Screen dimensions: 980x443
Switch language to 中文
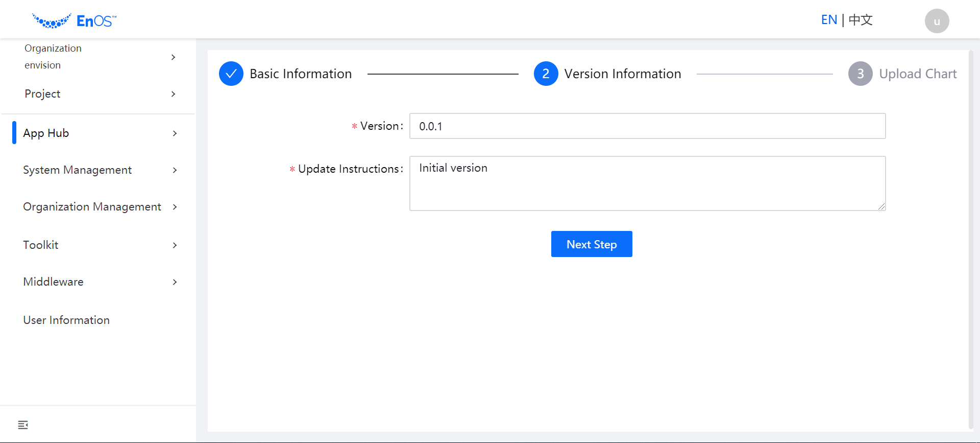pos(861,20)
